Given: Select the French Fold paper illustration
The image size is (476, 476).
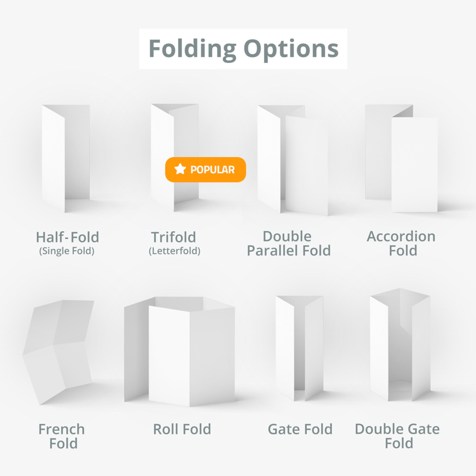Looking at the screenshot, I should click(x=59, y=352).
